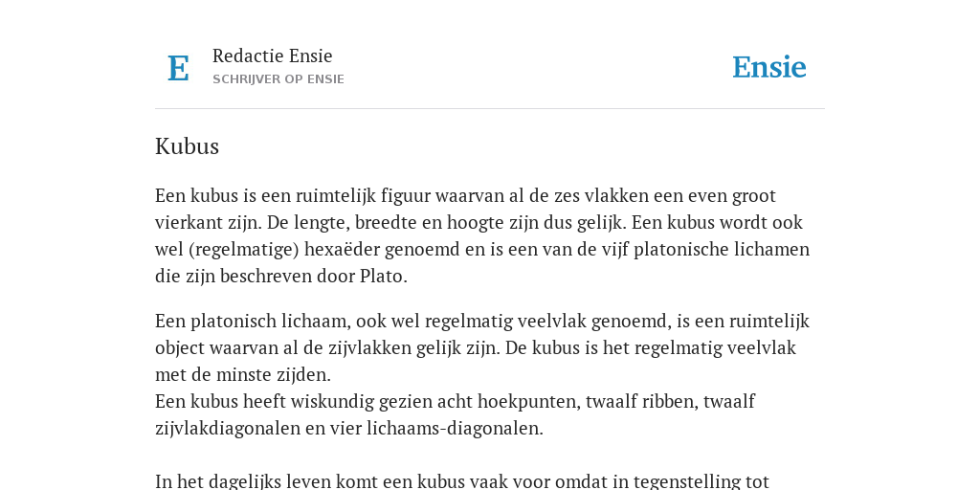Select the Kubus article heading
Screen dimensions: 980x490
[x=187, y=146]
